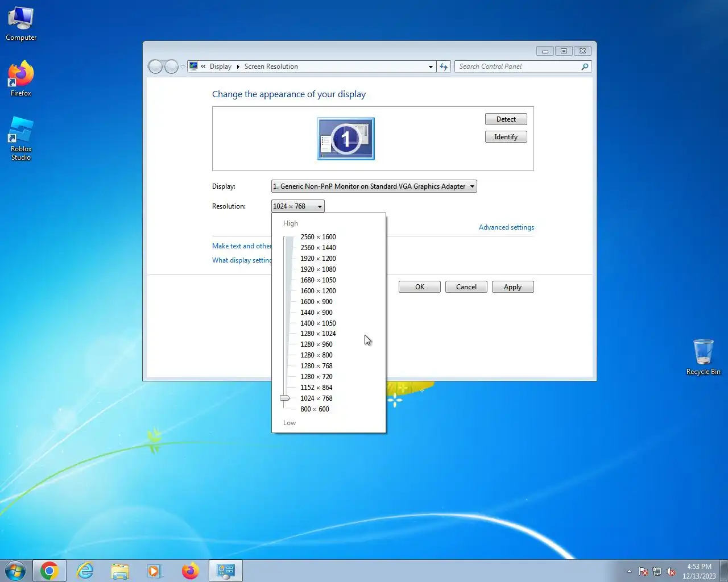Launch Firefox from the taskbar
The width and height of the screenshot is (728, 582).
click(191, 571)
